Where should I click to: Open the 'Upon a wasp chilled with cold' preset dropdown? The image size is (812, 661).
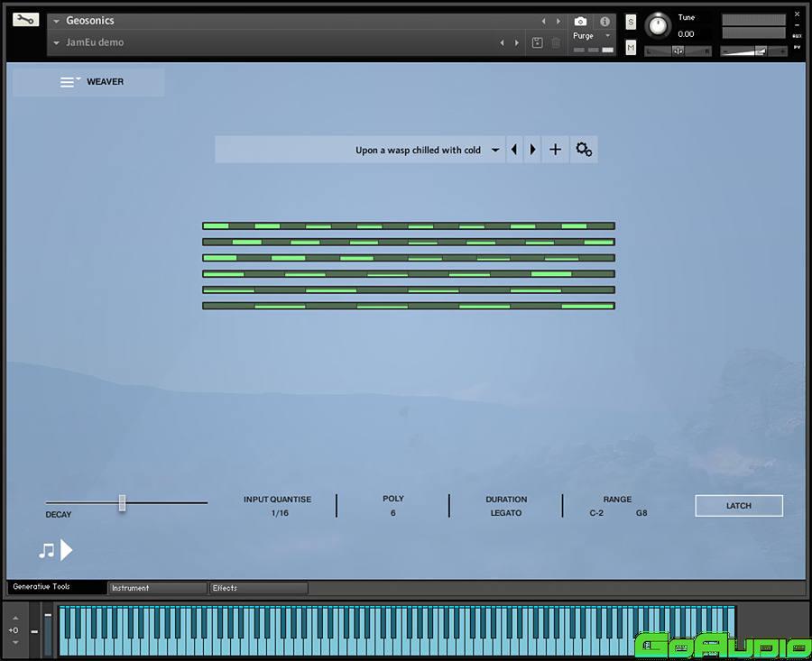(x=495, y=150)
